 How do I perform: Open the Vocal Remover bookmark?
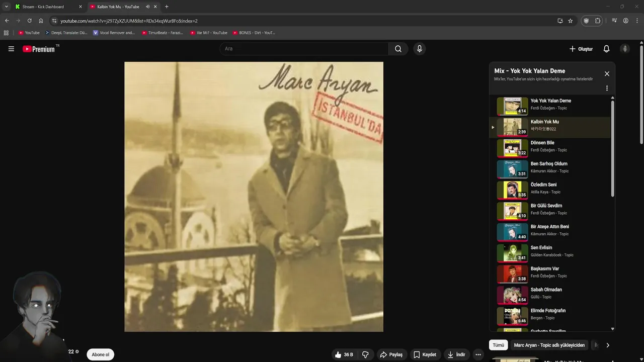point(114,33)
